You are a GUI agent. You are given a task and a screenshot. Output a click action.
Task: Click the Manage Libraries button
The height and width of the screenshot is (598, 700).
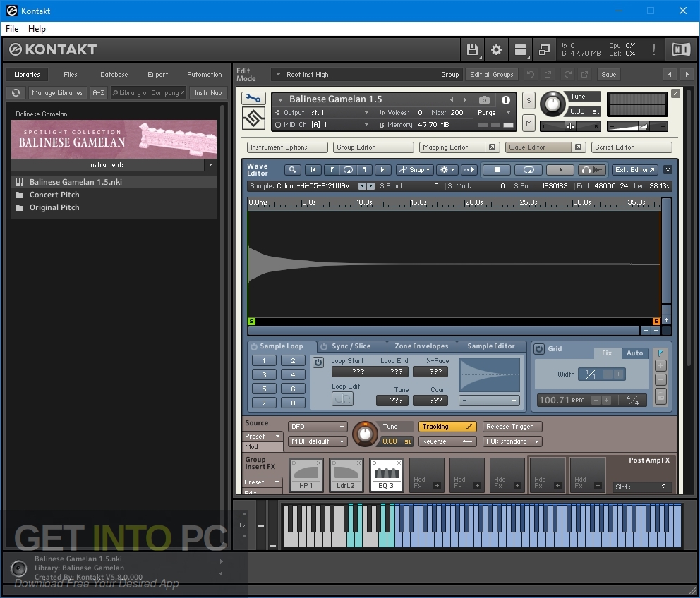pyautogui.click(x=57, y=93)
